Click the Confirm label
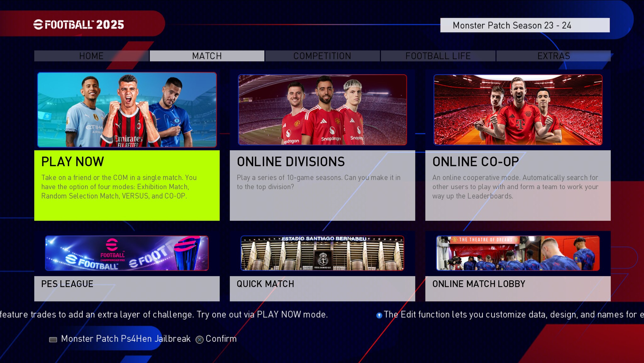This screenshot has height=363, width=644. [x=221, y=339]
